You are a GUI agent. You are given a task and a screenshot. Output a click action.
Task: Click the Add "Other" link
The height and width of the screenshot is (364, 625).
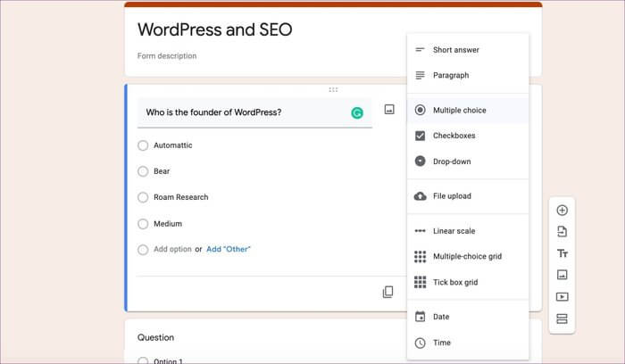pyautogui.click(x=229, y=250)
